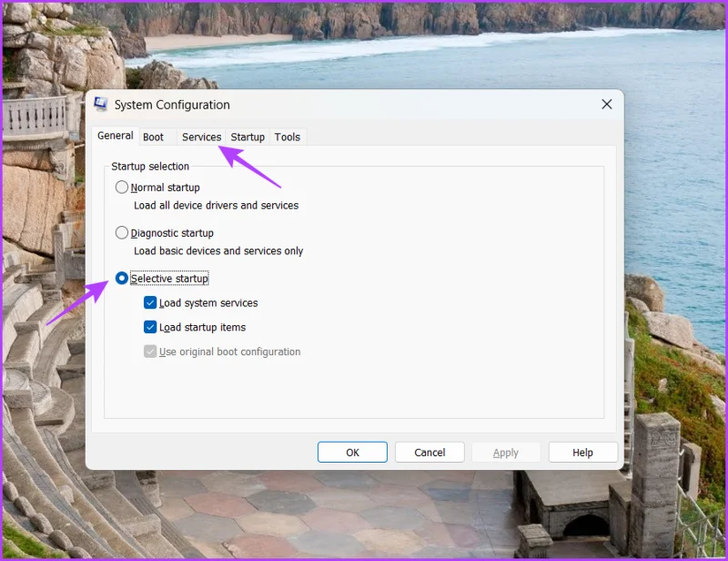Click the 'Load basic devices and services only' text

click(x=218, y=251)
